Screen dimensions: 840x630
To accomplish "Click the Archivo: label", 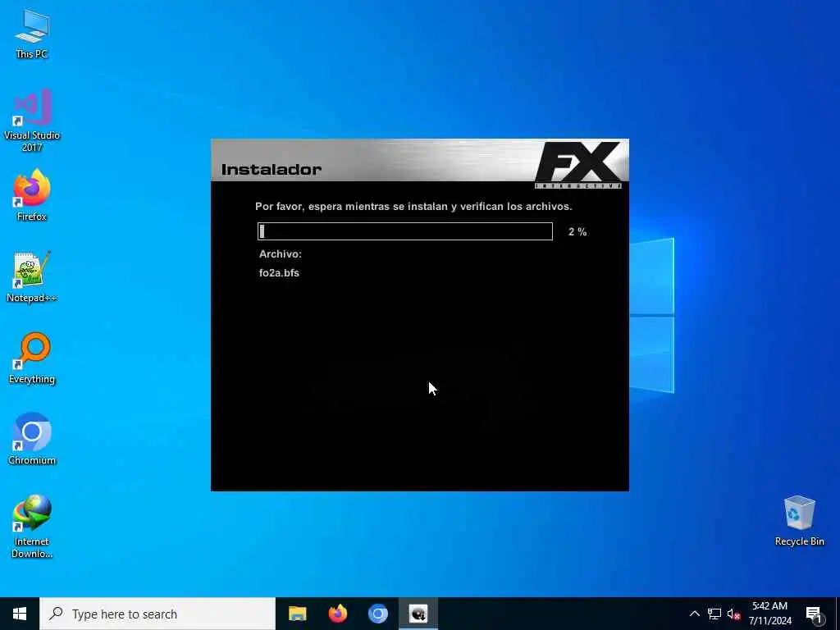I will (x=281, y=254).
